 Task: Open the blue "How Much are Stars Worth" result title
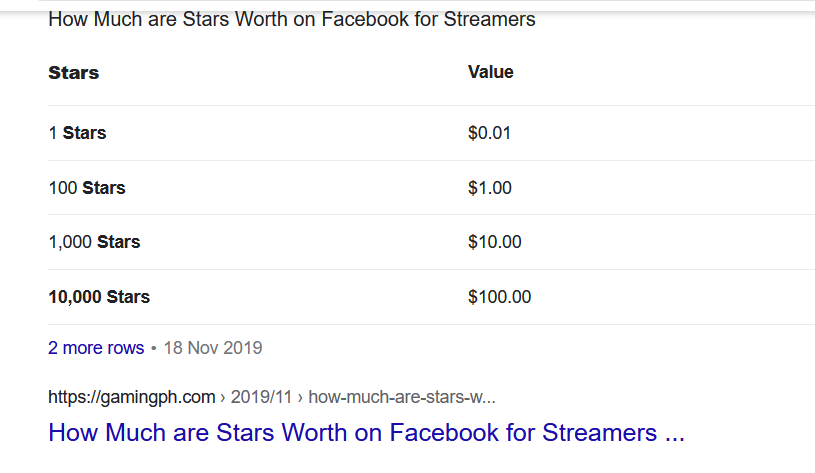pos(366,432)
